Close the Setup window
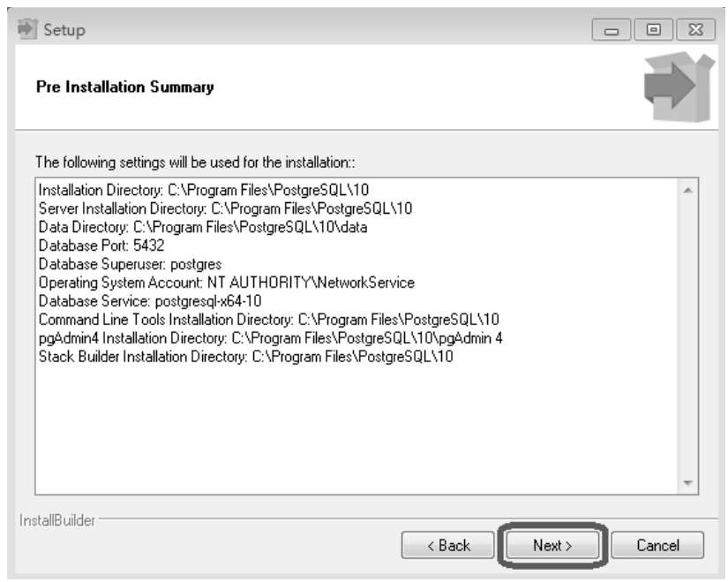Image resolution: width=728 pixels, height=582 pixels. (695, 30)
